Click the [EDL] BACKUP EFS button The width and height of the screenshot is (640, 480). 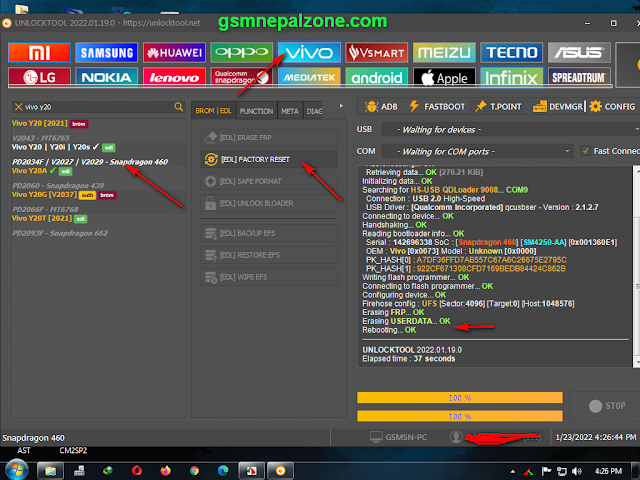[269, 233]
